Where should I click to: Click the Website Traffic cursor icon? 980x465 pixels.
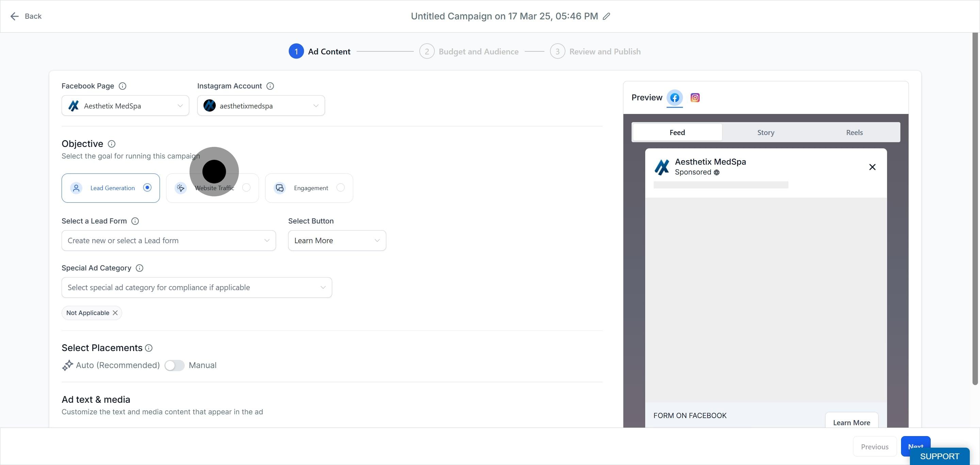coord(181,188)
